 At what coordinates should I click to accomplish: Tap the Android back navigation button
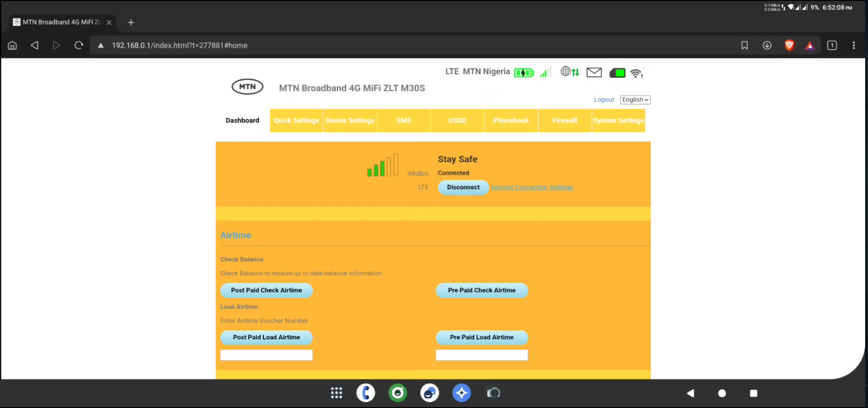(x=691, y=393)
